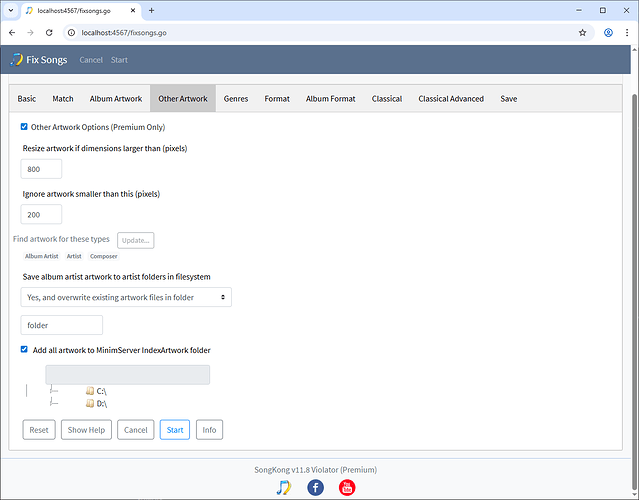Click the Info button
Image resolution: width=639 pixels, height=500 pixels.
pos(209,430)
